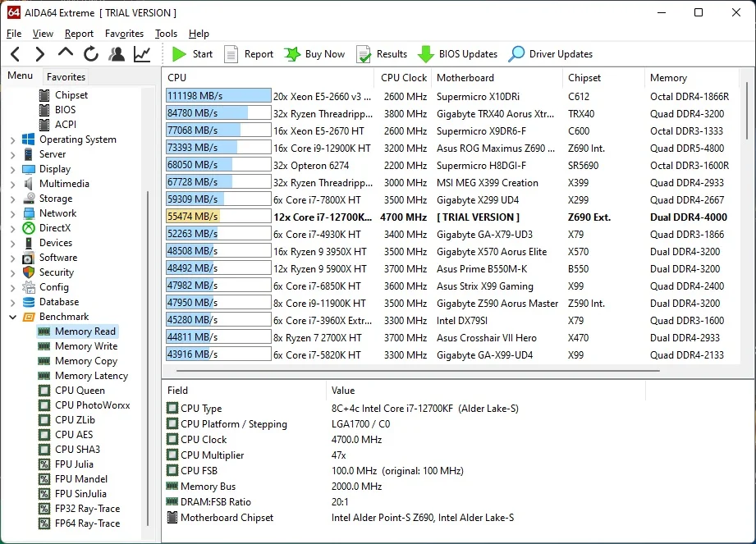Click the user profile toolbar icon
This screenshot has width=756, height=544.
click(x=117, y=54)
